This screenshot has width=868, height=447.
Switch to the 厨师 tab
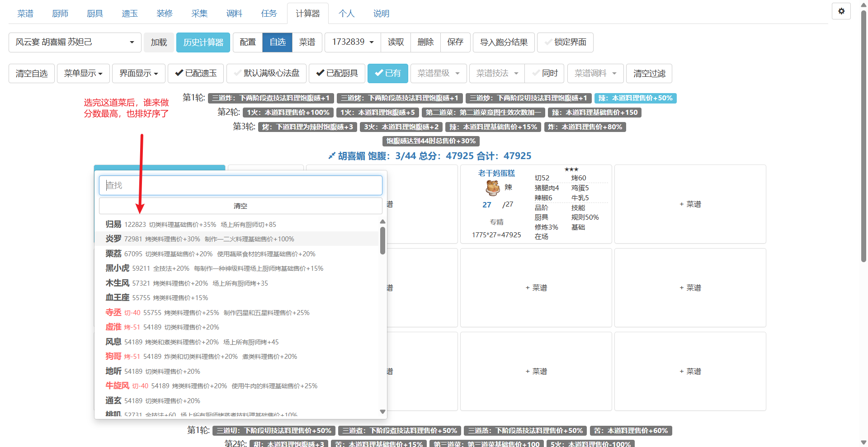coord(60,14)
